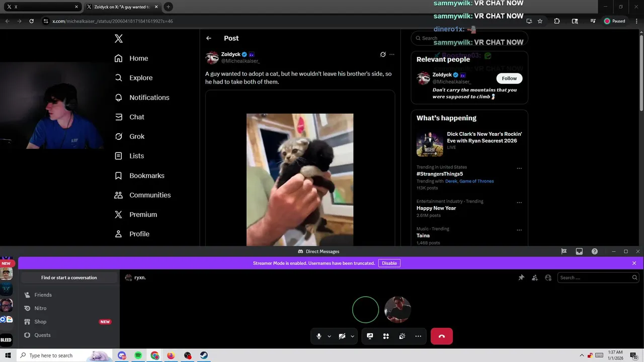
Task: Open Notifications in X sidebar
Action: (x=142, y=98)
